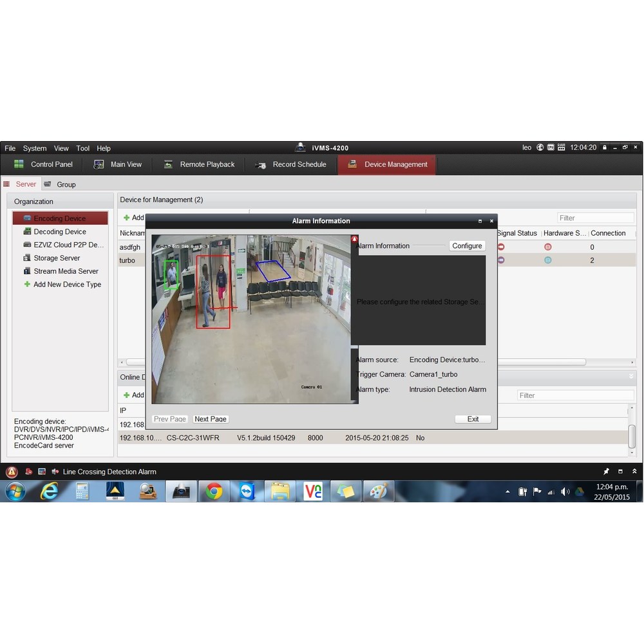Toggle the audible alarm speaker icon
Image resolution: width=644 pixels, height=644 pixels.
(55, 471)
